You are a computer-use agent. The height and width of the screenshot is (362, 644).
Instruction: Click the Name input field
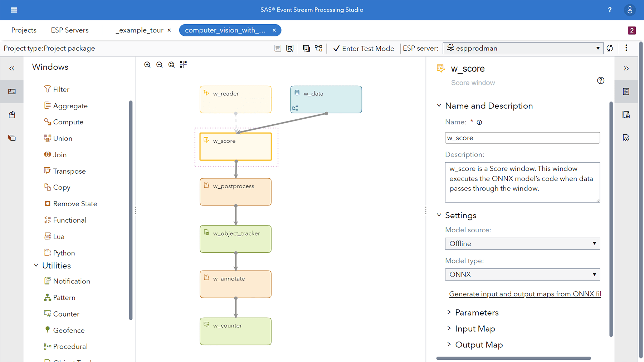(x=522, y=138)
